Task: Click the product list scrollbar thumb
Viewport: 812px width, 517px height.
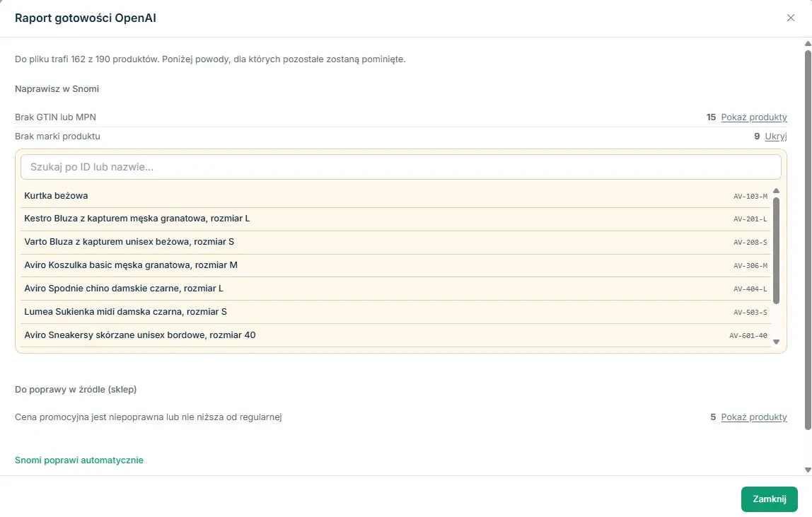Action: 776,250
